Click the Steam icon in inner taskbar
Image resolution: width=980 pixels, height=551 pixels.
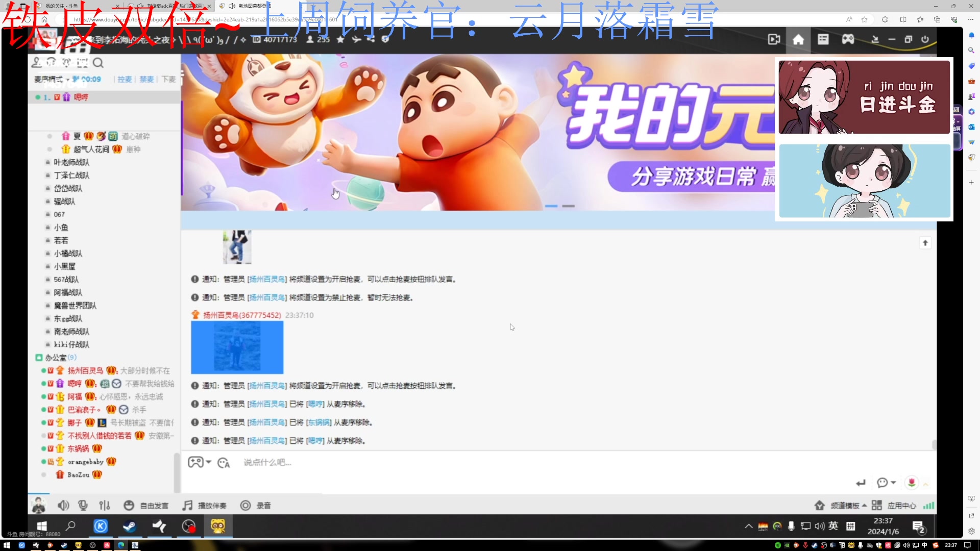130,526
